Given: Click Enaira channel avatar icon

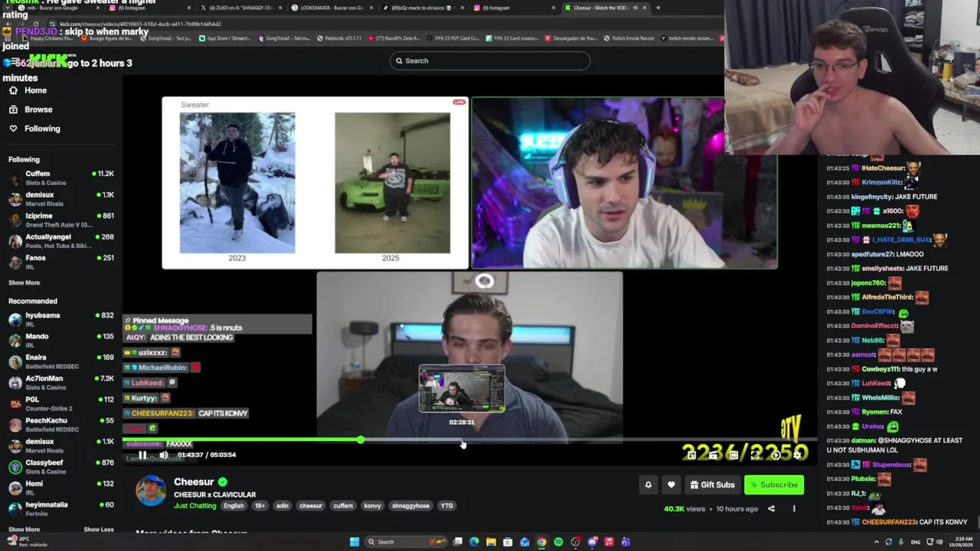Looking at the screenshot, I should point(15,361).
